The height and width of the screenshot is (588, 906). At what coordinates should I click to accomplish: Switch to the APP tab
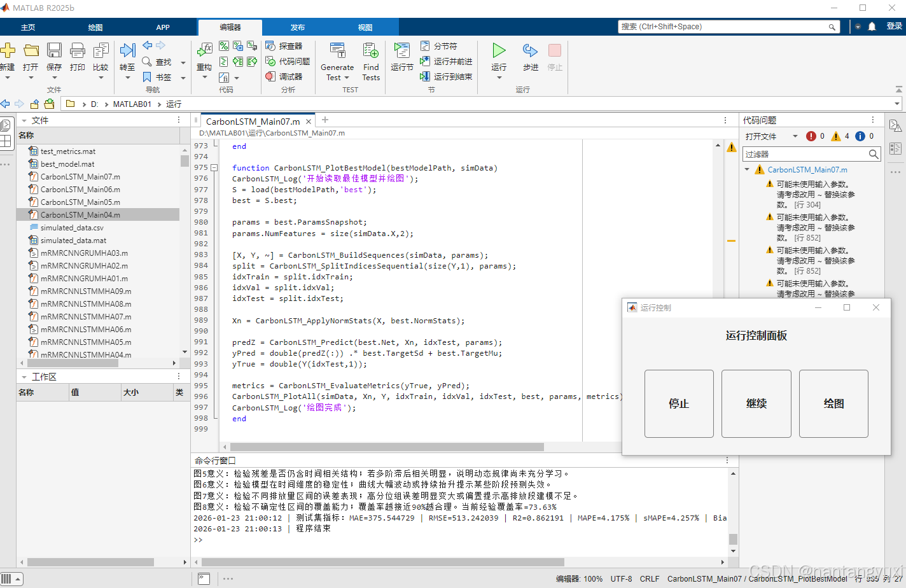click(163, 27)
